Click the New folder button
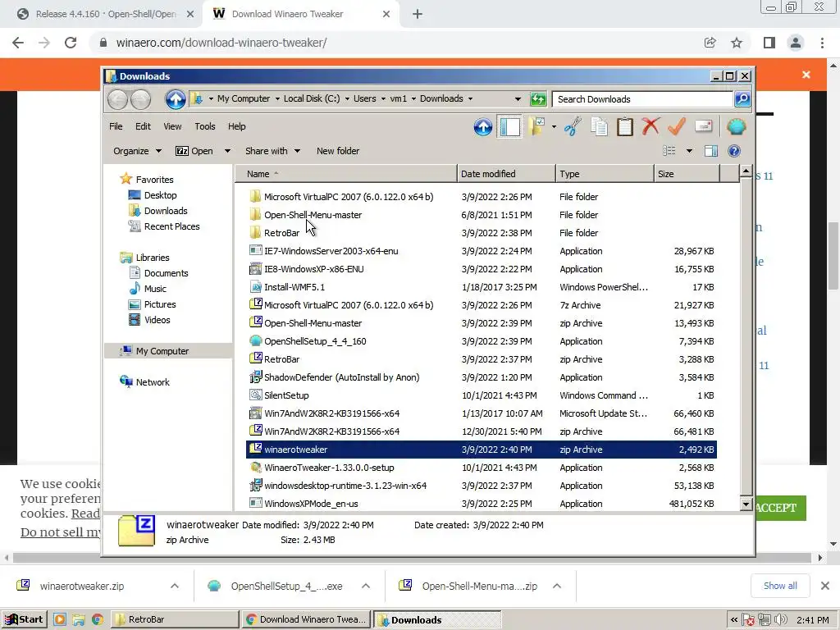Screen dimensions: 840x630 coord(338,151)
